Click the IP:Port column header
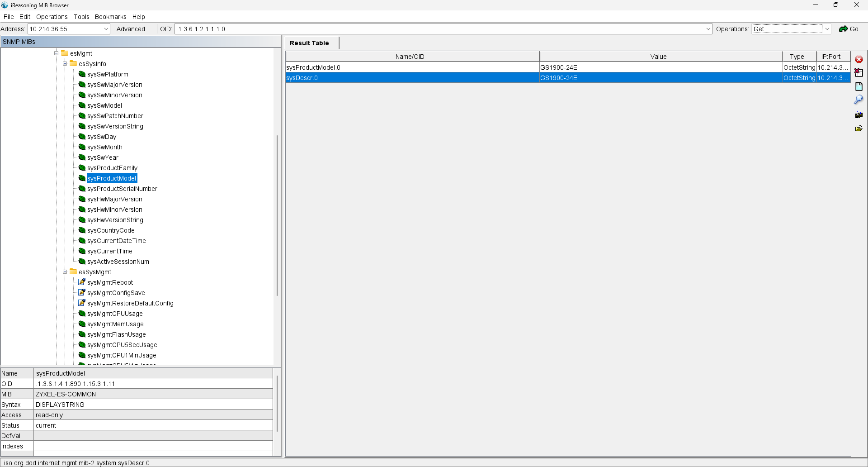868x467 pixels. pyautogui.click(x=833, y=57)
